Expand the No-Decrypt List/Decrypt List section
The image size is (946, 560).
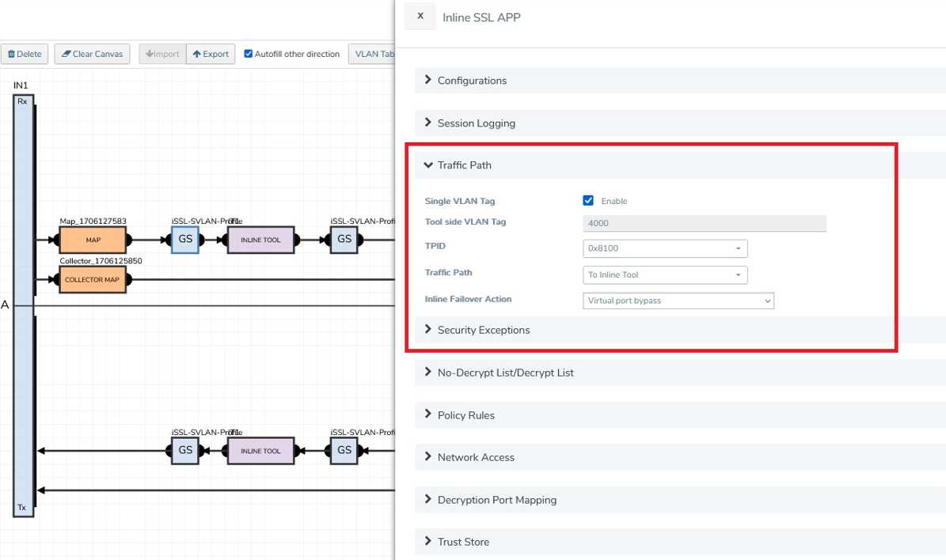click(680, 373)
